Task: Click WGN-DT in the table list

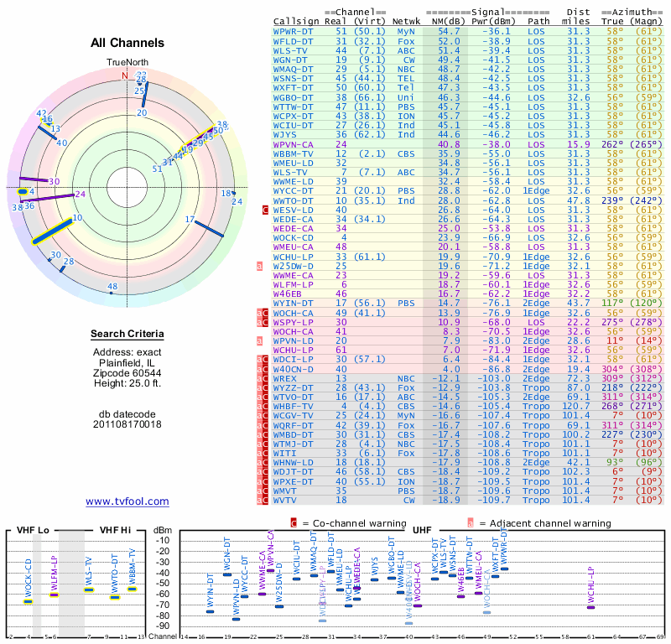Action: [290, 60]
